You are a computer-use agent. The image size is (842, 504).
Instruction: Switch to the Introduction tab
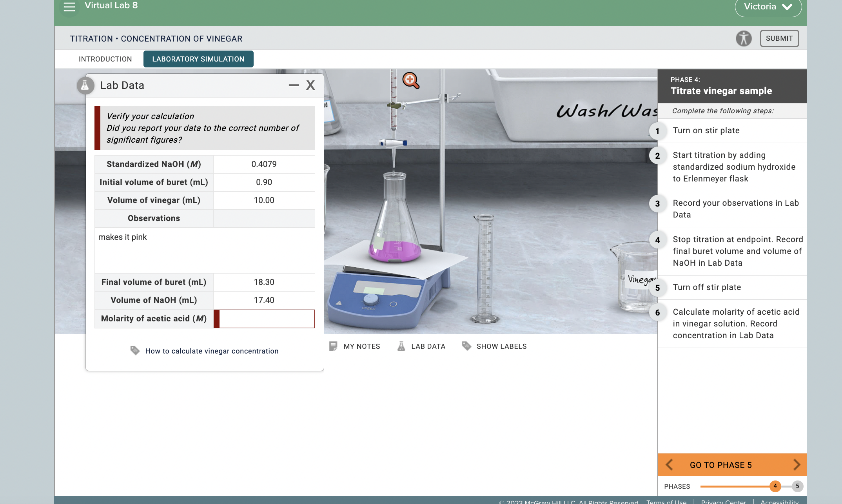105,59
